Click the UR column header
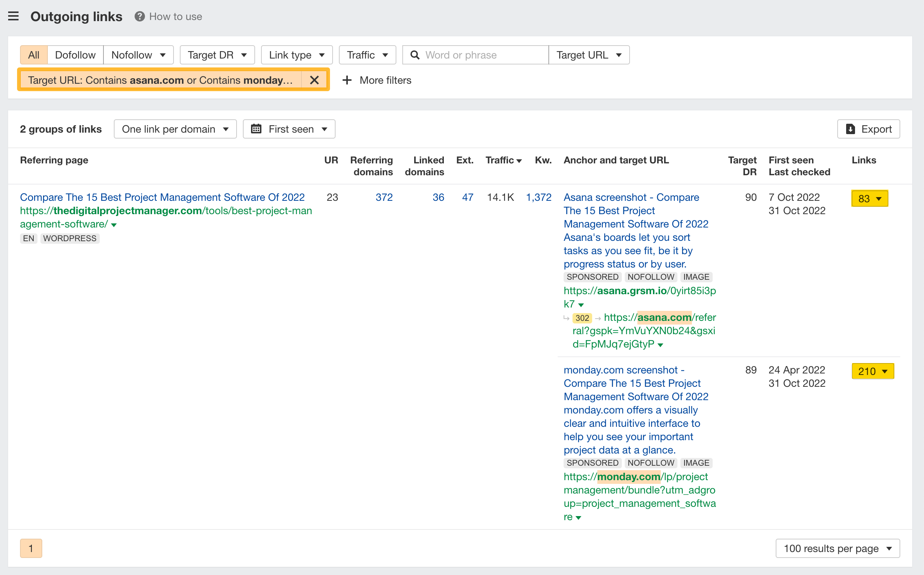The width and height of the screenshot is (924, 575). click(331, 160)
